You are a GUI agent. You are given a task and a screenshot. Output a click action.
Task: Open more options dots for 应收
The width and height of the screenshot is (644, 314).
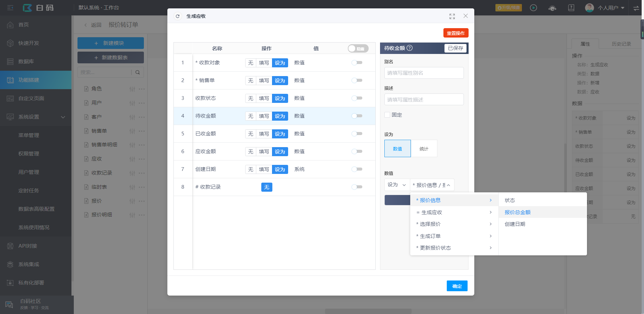[142, 159]
